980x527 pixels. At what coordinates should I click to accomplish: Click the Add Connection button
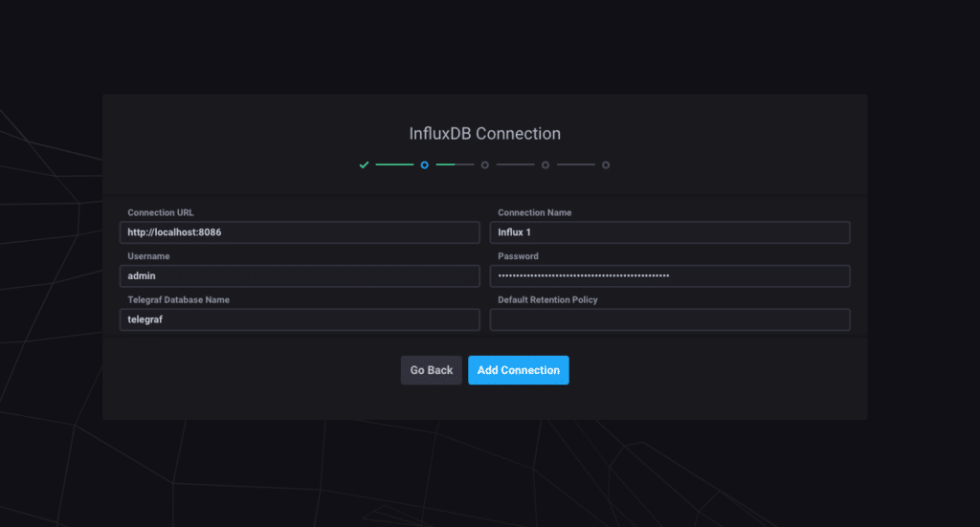[x=518, y=370]
